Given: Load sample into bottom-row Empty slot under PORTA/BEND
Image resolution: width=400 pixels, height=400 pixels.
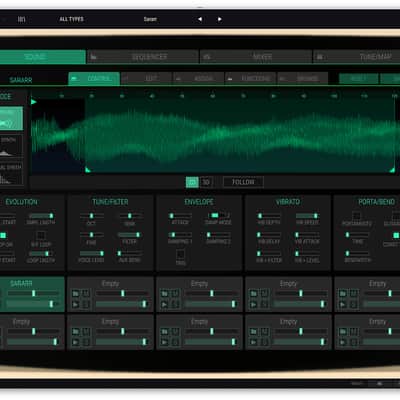Looking at the screenshot, I should click(343, 332).
